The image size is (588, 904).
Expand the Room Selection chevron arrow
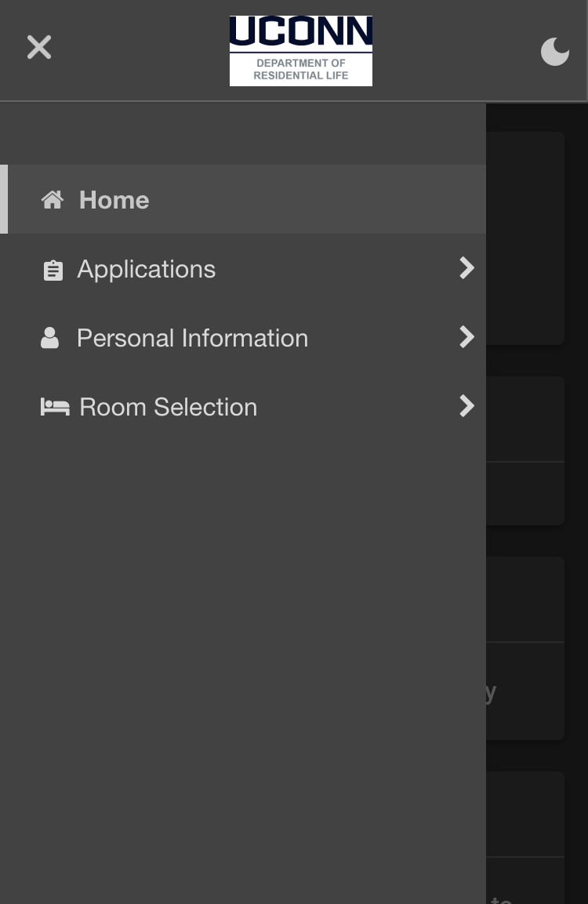pyautogui.click(x=466, y=406)
